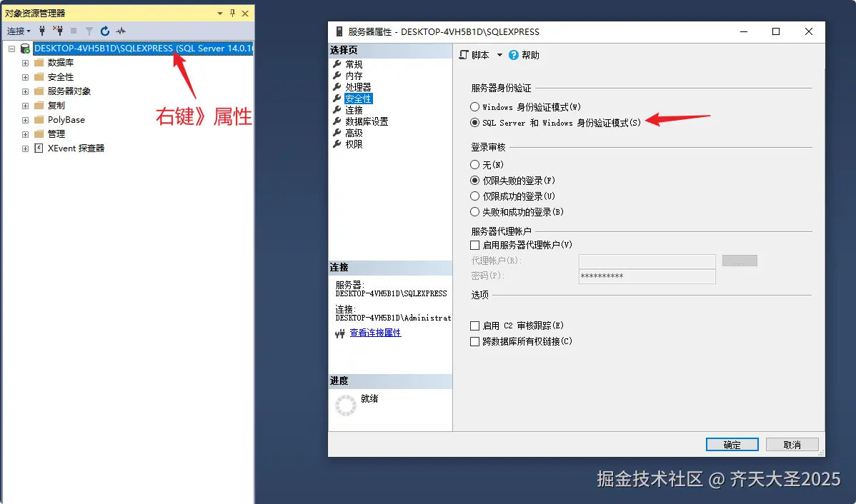The image size is (856, 504).
Task: Refresh the Object Explorer tree
Action: coord(105,31)
